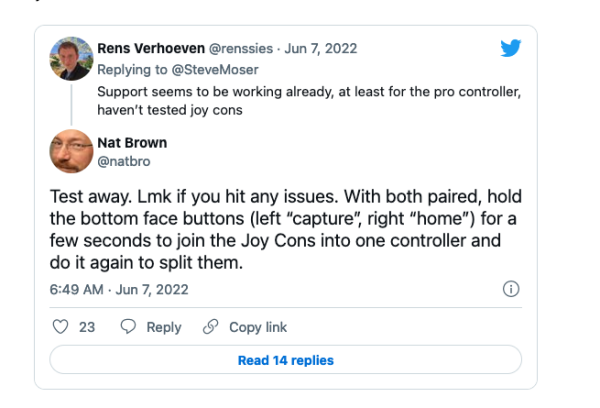Open the @natbro handle link
The width and height of the screenshot is (600, 408).
click(125, 158)
